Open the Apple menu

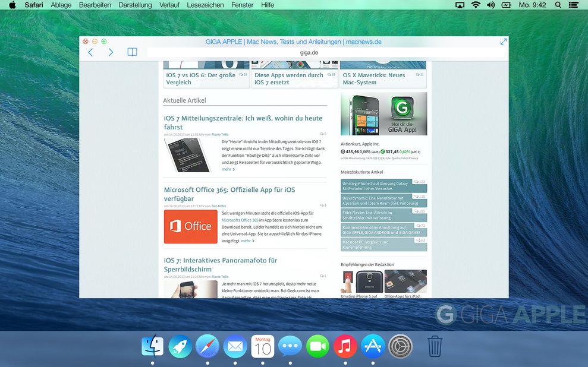coord(12,5)
